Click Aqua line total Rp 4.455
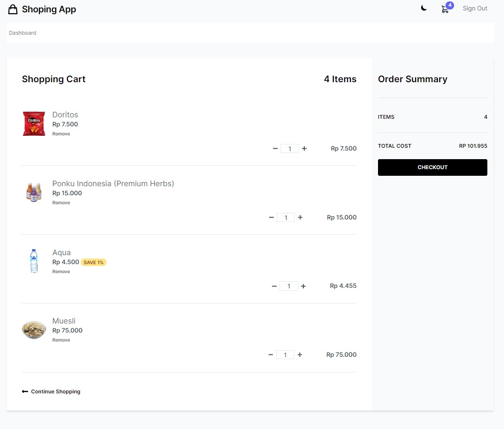 click(343, 286)
